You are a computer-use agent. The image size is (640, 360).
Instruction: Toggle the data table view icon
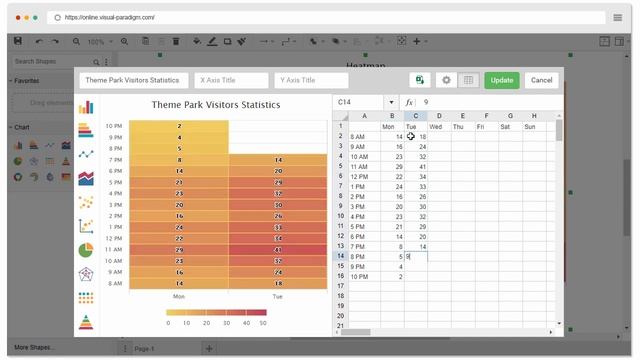click(x=468, y=80)
